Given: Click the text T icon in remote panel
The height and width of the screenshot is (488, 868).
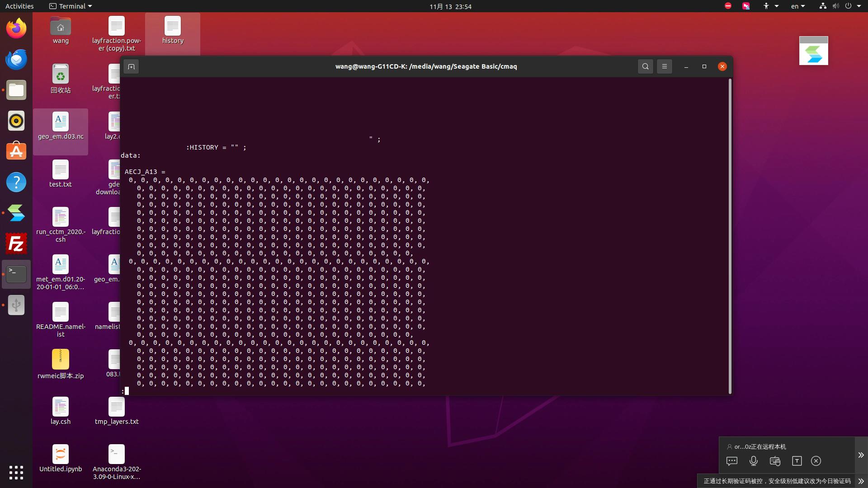Looking at the screenshot, I should [797, 461].
